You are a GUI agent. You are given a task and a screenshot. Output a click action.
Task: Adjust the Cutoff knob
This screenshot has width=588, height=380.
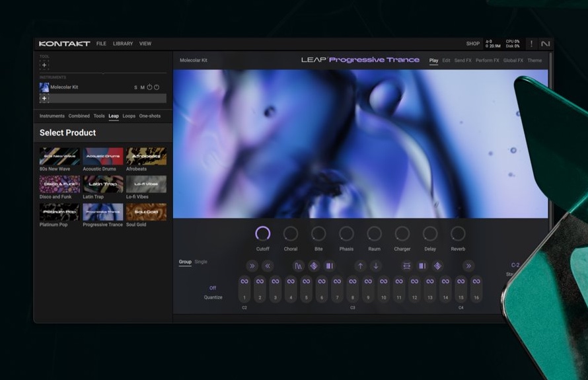pyautogui.click(x=263, y=234)
